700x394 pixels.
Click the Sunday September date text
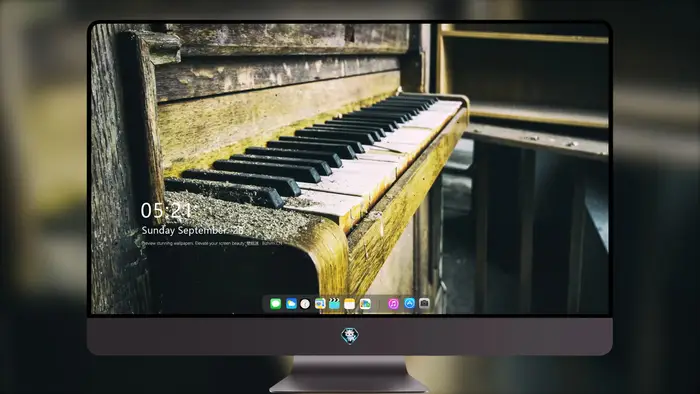[x=192, y=230]
